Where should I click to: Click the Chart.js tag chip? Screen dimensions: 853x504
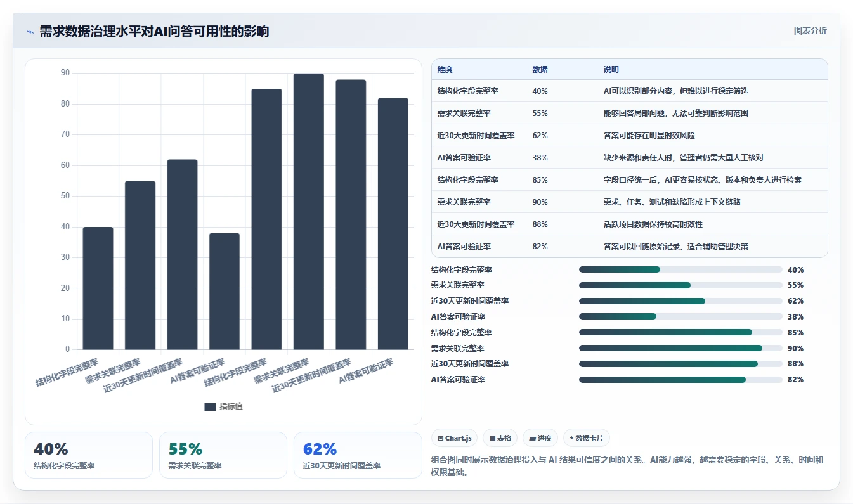tap(454, 438)
